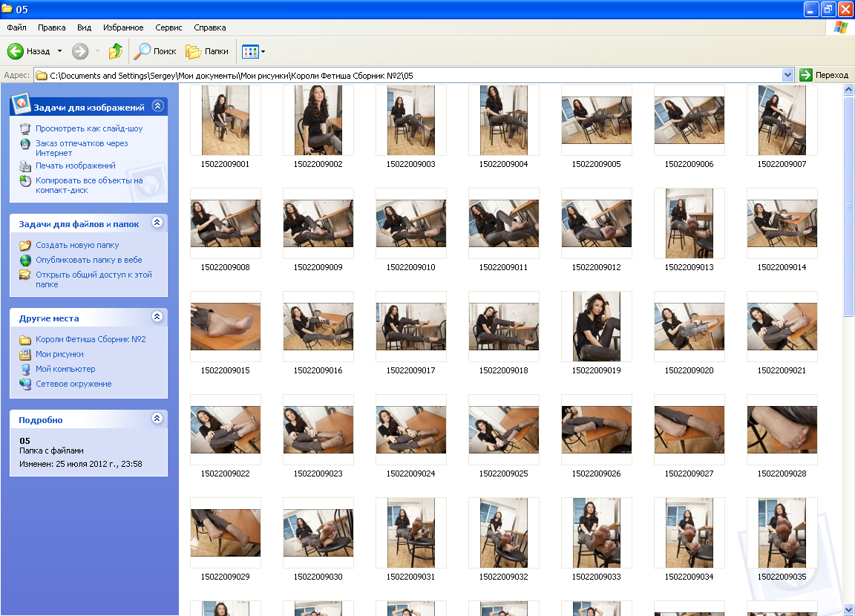Go up one folder level icon
This screenshot has height=616, width=855.
[116, 51]
